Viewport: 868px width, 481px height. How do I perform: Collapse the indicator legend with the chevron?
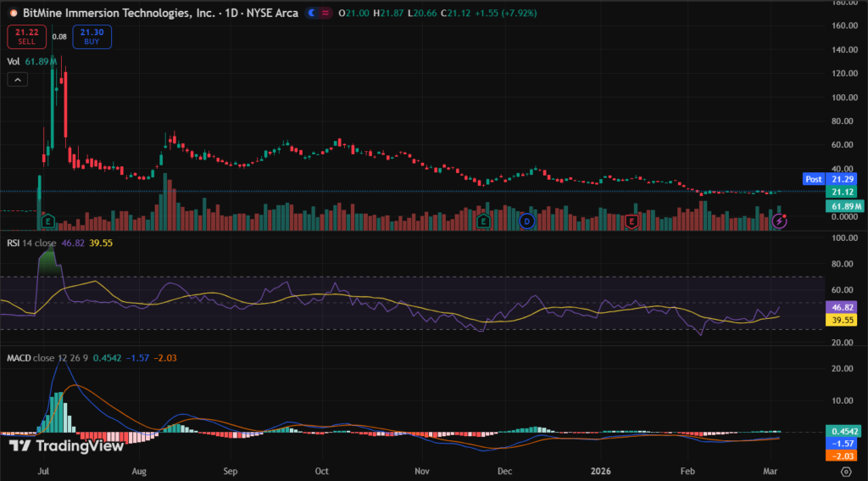click(17, 80)
